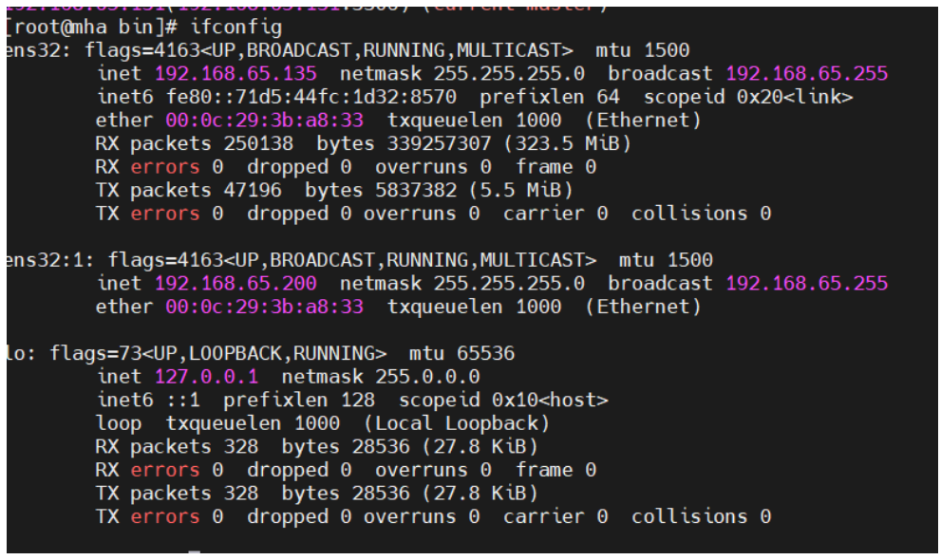
Task: Click the ens32 interface name label
Action: pyautogui.click(x=33, y=50)
